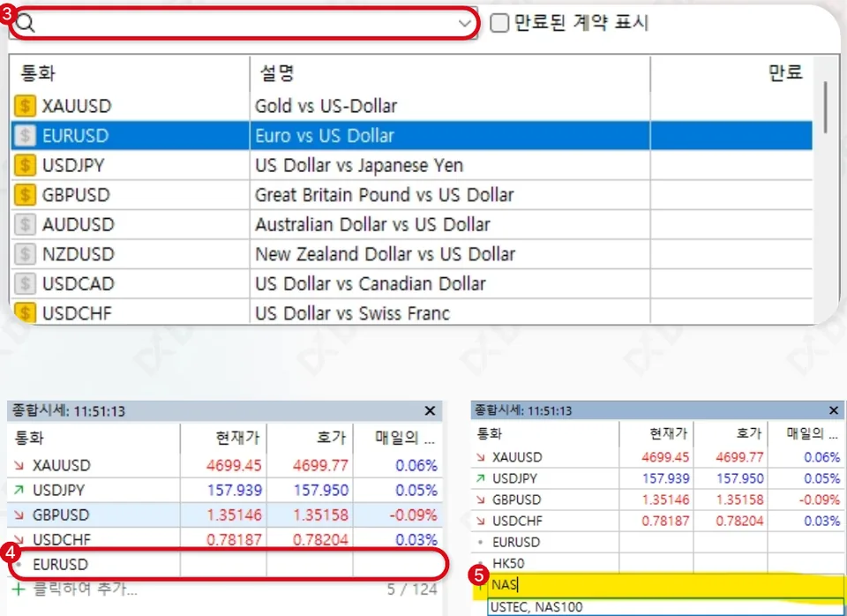Click 1.35158 ask in right market watch
The height and width of the screenshot is (616, 847).
click(x=739, y=500)
